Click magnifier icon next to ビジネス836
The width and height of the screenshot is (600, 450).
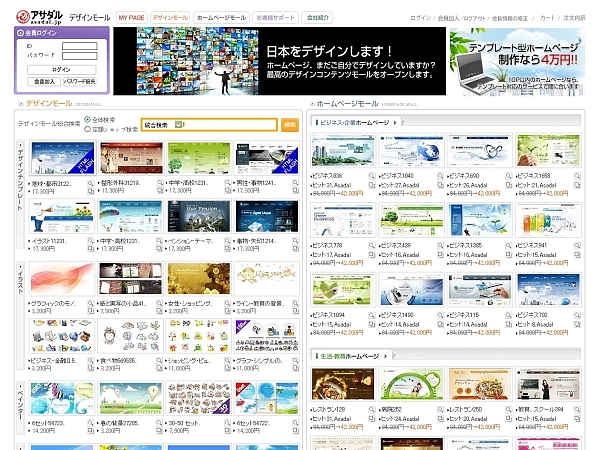[x=369, y=174]
